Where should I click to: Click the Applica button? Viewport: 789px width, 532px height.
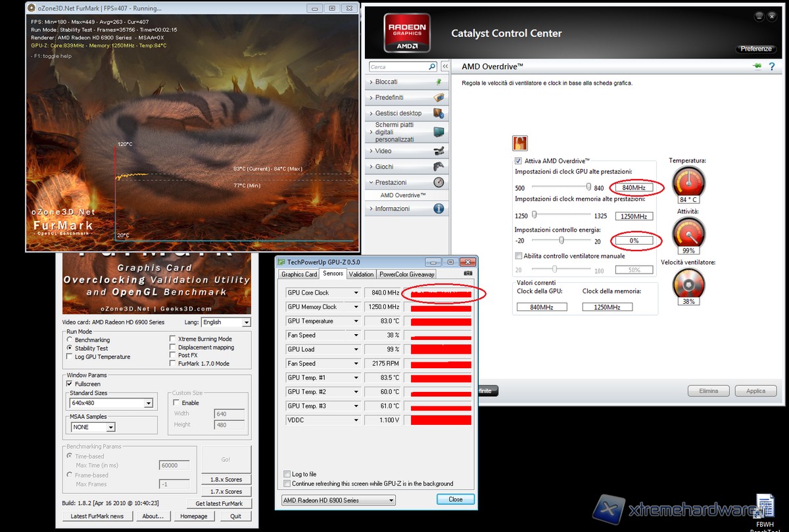tap(755, 391)
